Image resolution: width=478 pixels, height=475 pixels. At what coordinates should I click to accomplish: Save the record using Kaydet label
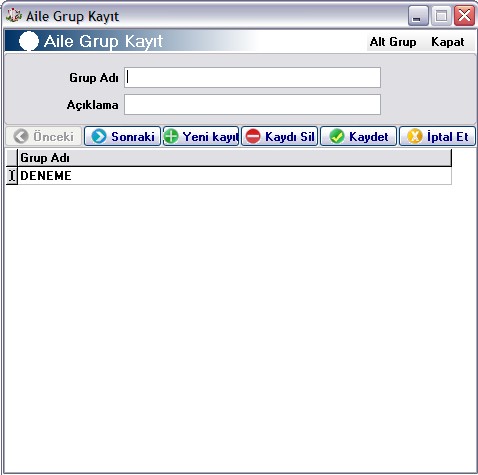click(x=369, y=137)
